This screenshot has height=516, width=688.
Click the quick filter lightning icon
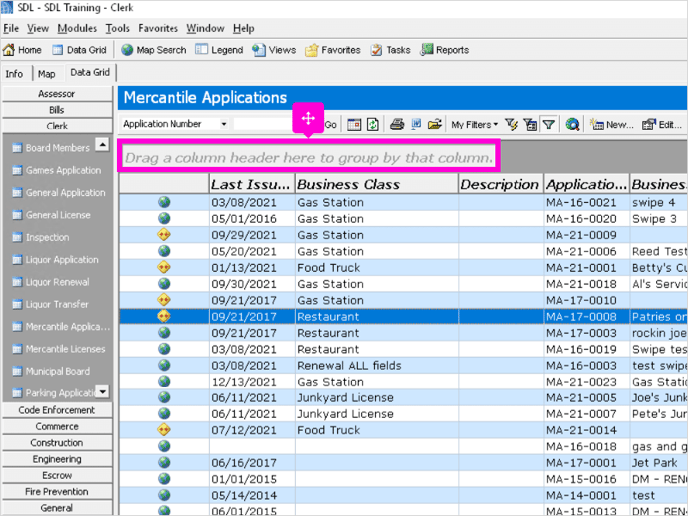511,125
